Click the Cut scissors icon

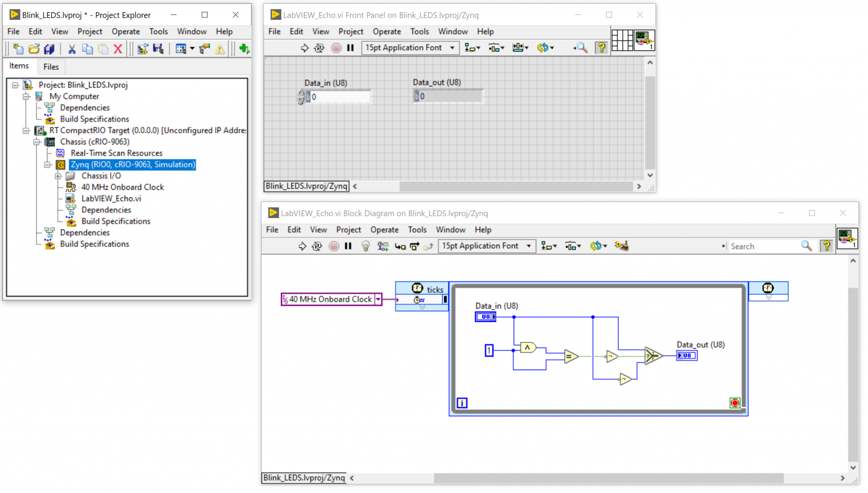[x=72, y=49]
